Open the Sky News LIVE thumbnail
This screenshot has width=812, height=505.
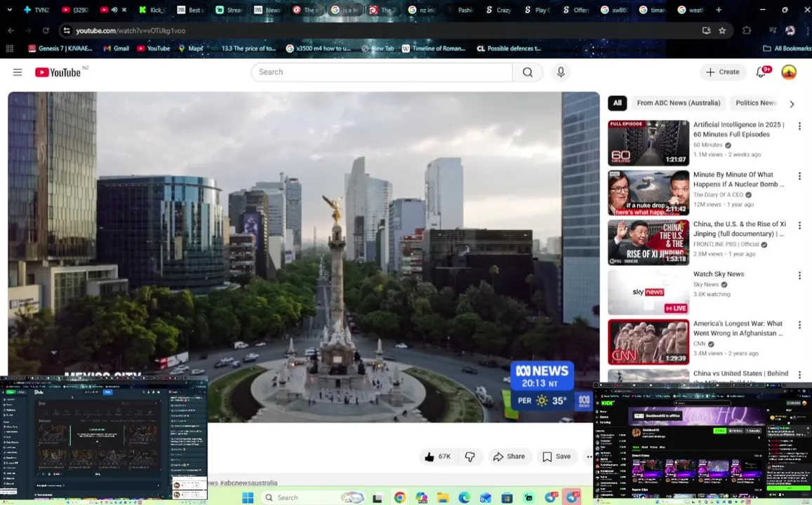pyautogui.click(x=648, y=292)
